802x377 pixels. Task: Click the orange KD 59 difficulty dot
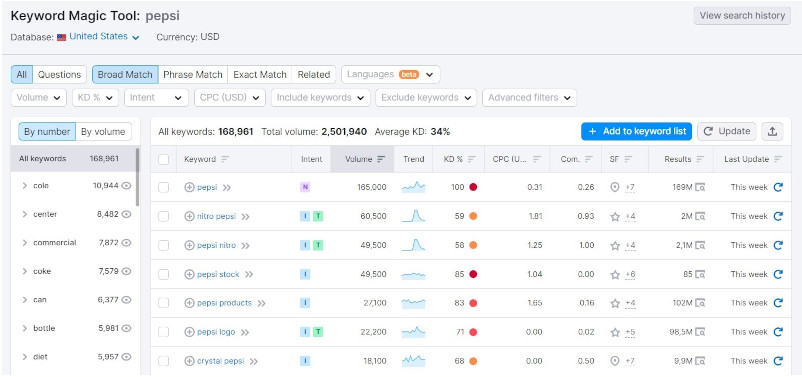pyautogui.click(x=473, y=216)
